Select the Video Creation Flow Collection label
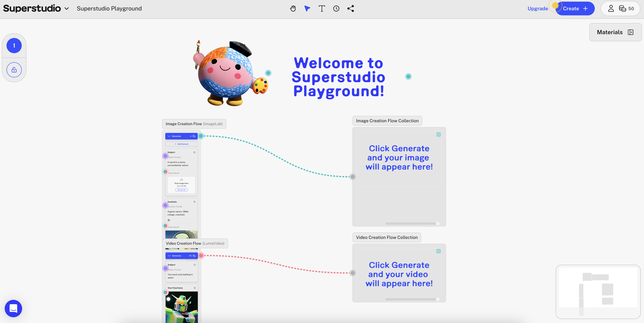The image size is (644, 323). coord(386,237)
